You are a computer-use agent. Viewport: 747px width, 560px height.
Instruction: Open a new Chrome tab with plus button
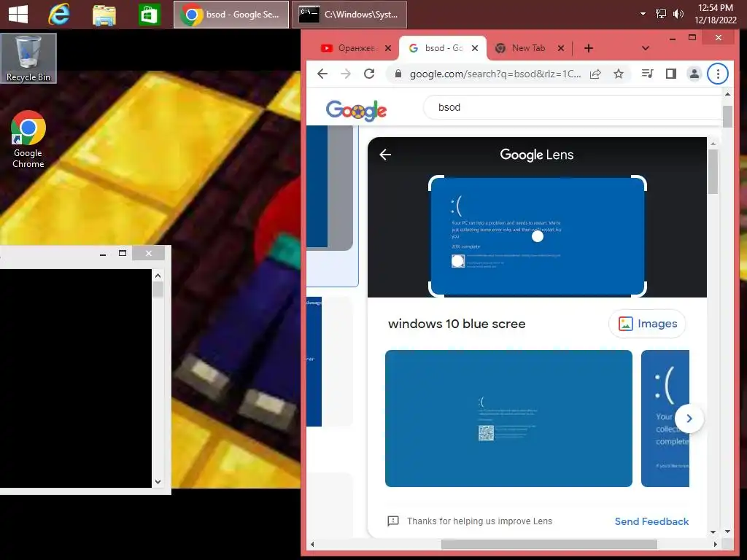[589, 48]
